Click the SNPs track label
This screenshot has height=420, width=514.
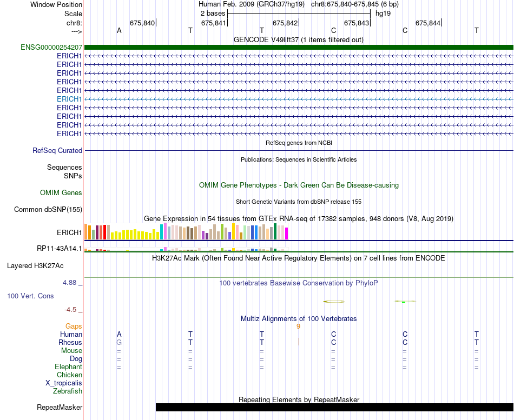(73, 176)
